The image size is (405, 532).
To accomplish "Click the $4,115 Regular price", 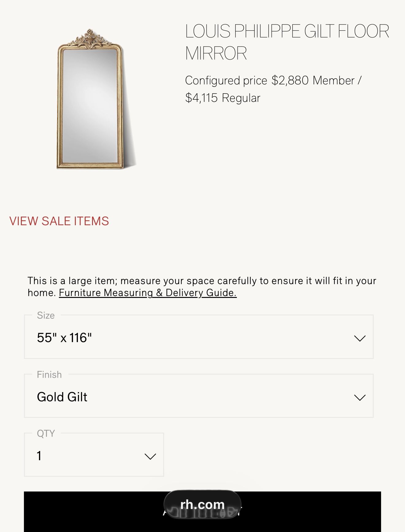I will 223,98.
